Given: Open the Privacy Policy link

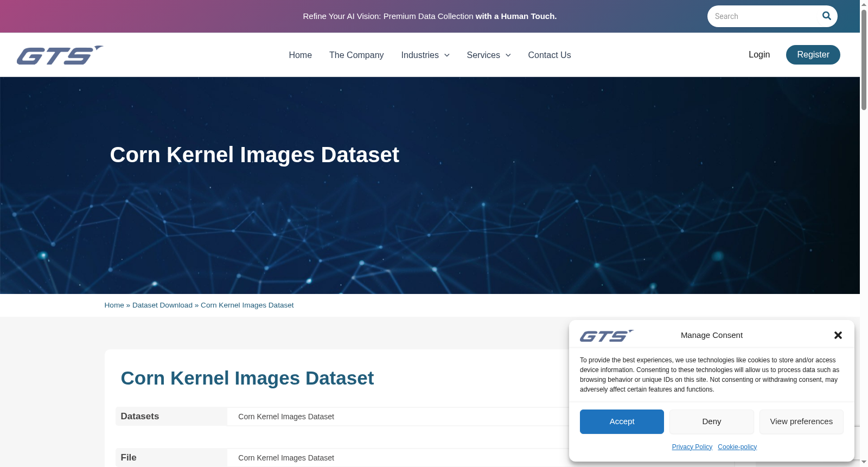Looking at the screenshot, I should 692,447.
